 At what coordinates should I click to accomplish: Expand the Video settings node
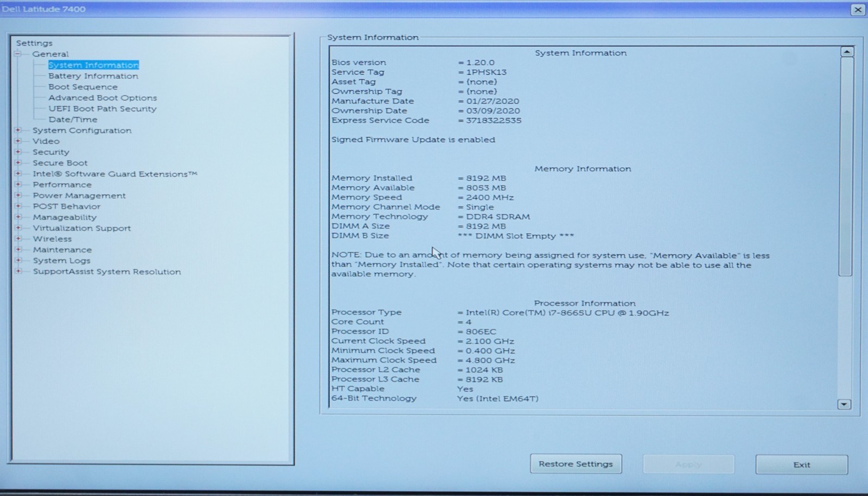click(x=18, y=141)
